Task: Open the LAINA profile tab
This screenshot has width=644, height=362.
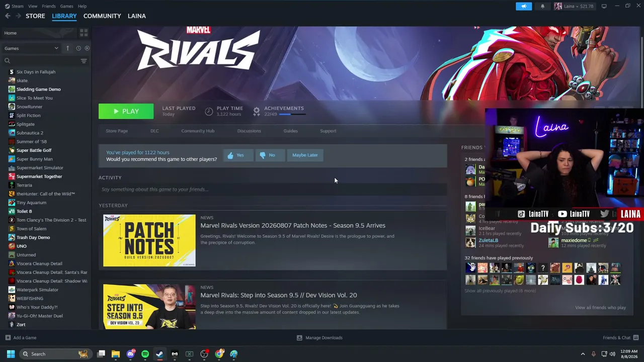Action: coord(137,16)
